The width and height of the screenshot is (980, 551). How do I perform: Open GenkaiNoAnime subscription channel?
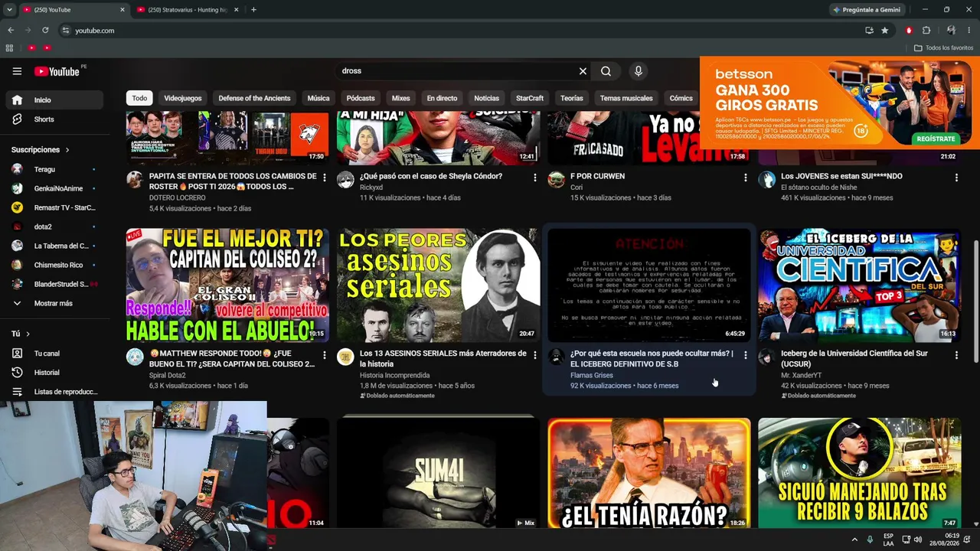click(54, 188)
